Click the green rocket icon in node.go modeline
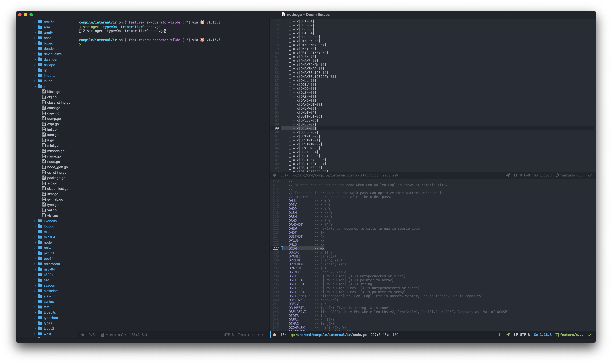This screenshot has height=364, width=612. [508, 335]
